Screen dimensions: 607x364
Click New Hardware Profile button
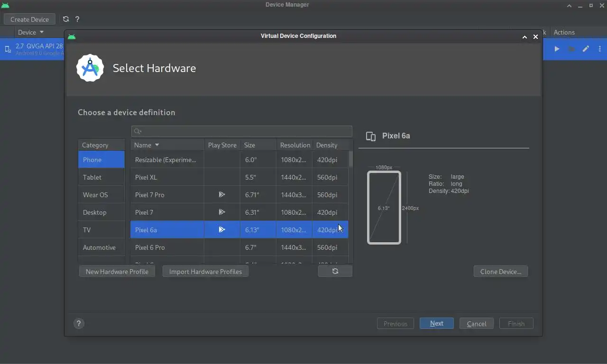(x=117, y=272)
